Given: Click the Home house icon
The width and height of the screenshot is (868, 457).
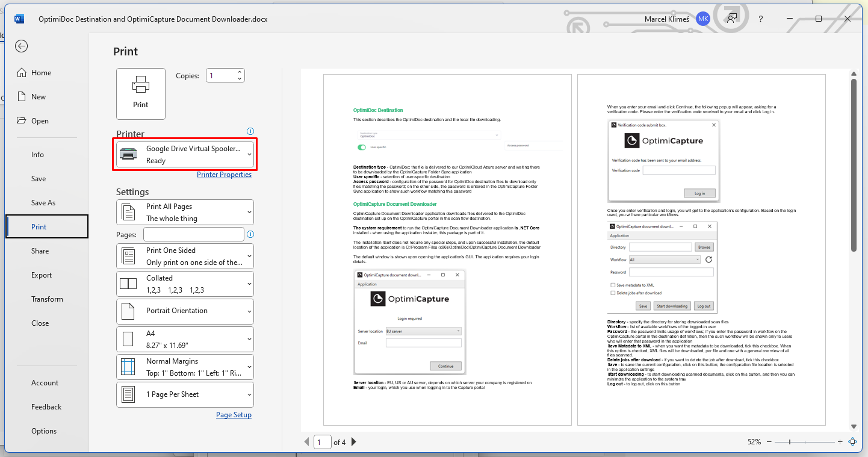Looking at the screenshot, I should point(22,73).
